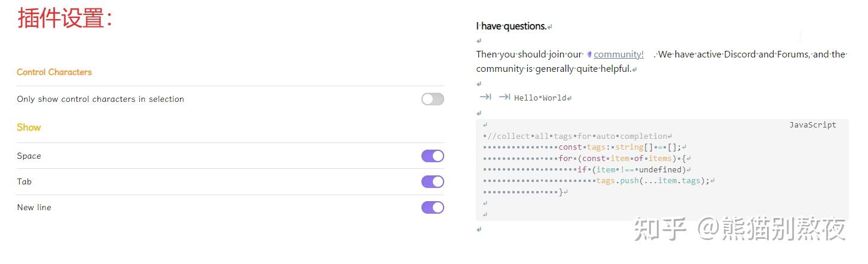Toggle 'Only show control characters in selection' switch
The image size is (868, 264).
click(432, 99)
